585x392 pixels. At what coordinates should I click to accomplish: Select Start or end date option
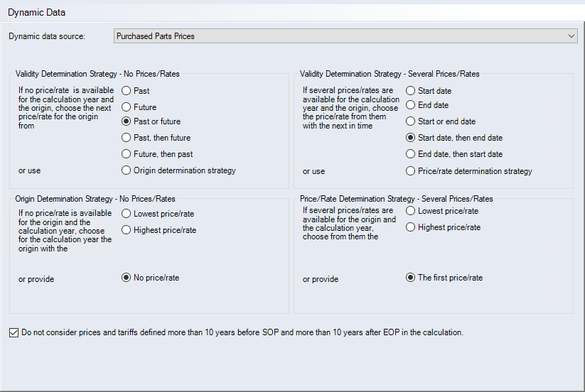pyautogui.click(x=411, y=121)
